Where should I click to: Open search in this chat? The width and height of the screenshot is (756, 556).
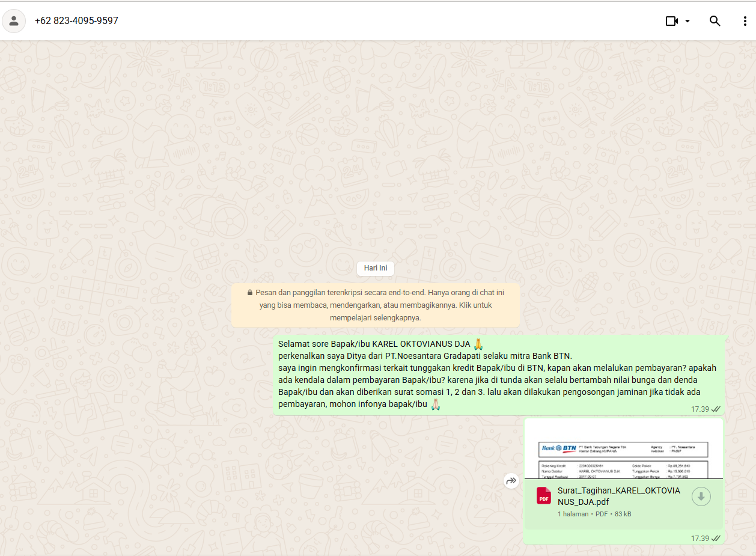pyautogui.click(x=715, y=21)
